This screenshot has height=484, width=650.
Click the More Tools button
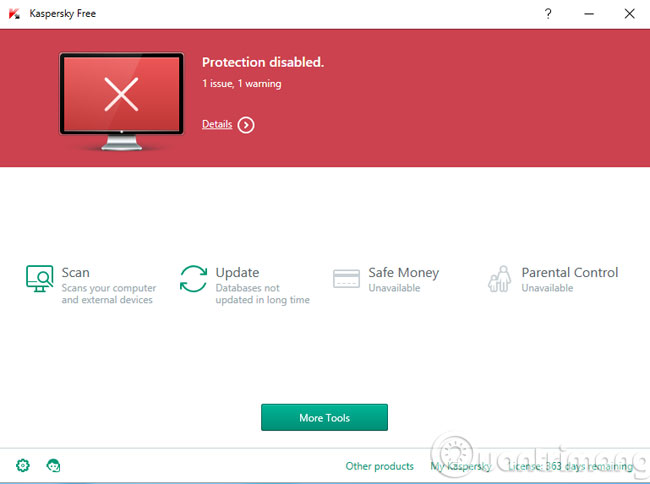point(325,417)
